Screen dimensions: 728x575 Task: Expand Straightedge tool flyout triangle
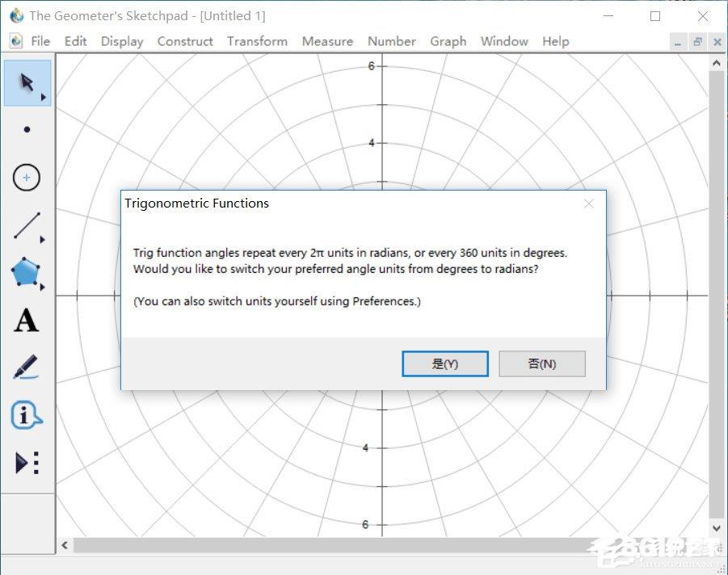point(43,240)
